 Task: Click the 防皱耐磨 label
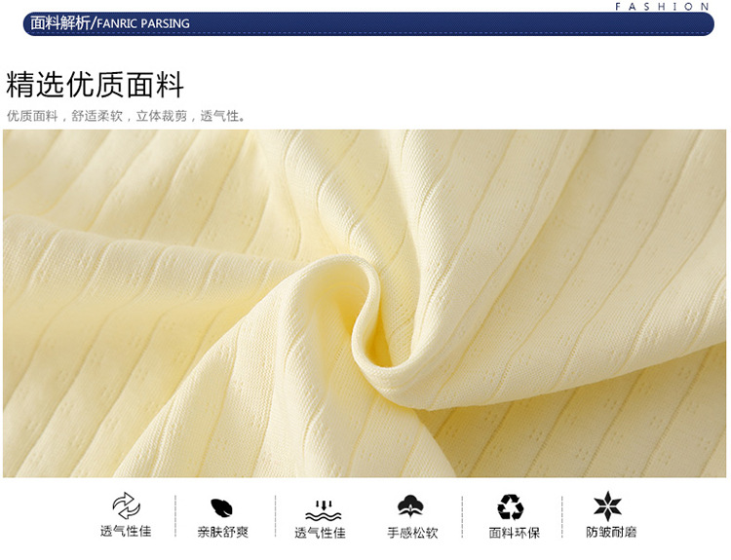pyautogui.click(x=611, y=532)
